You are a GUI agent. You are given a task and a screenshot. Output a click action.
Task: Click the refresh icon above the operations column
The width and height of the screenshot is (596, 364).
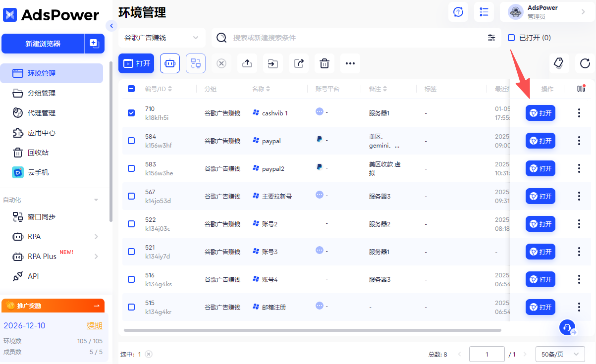[x=585, y=63]
